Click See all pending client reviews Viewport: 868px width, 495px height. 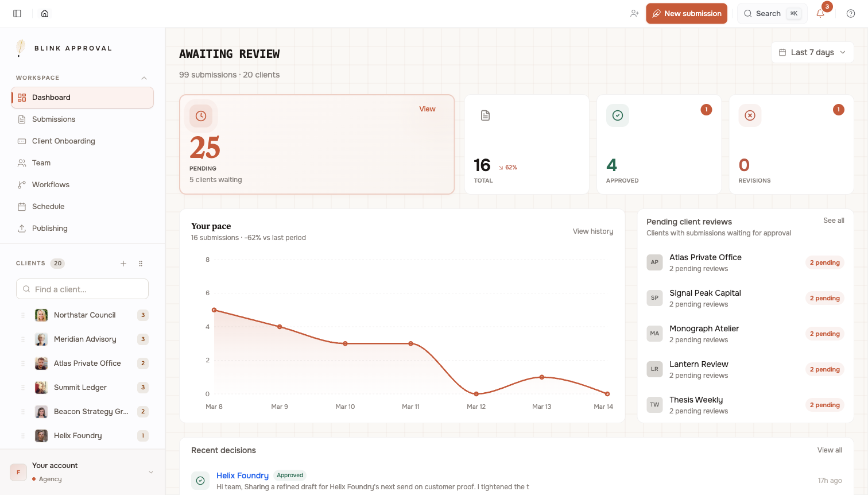tap(834, 221)
